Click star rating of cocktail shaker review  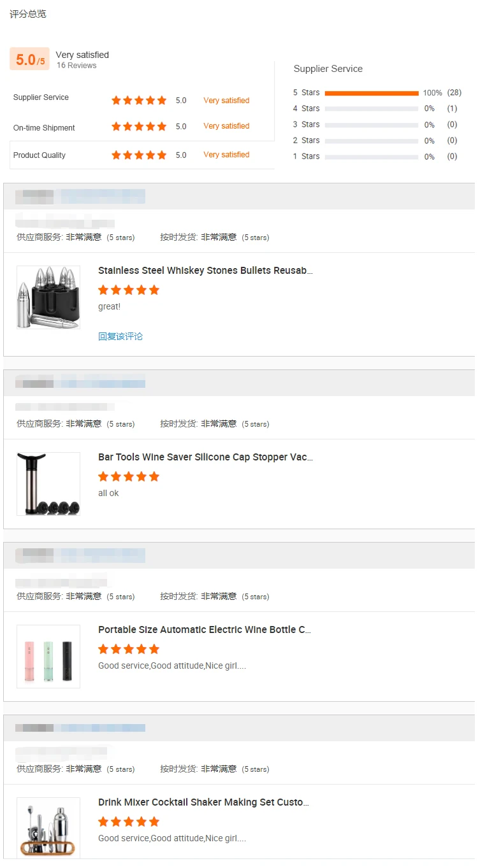click(x=129, y=822)
